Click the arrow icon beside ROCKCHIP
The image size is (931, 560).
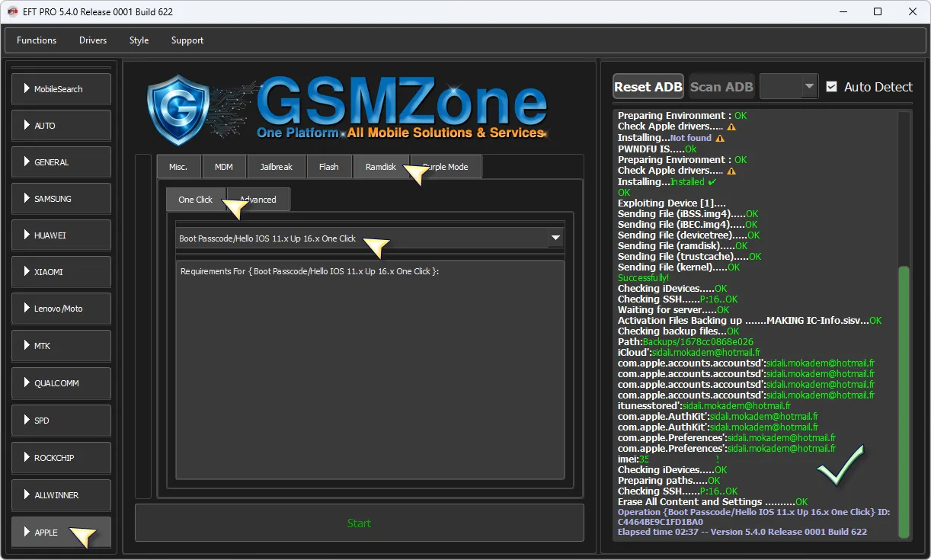(27, 458)
